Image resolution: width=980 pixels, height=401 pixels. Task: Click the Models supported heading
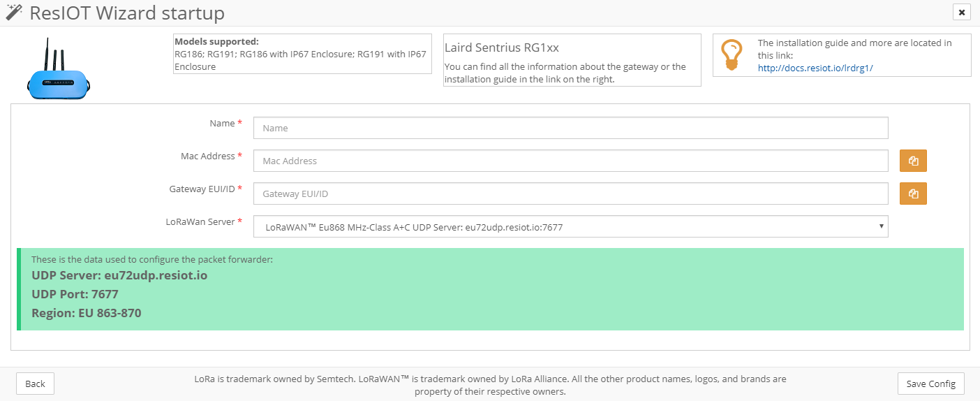(216, 42)
